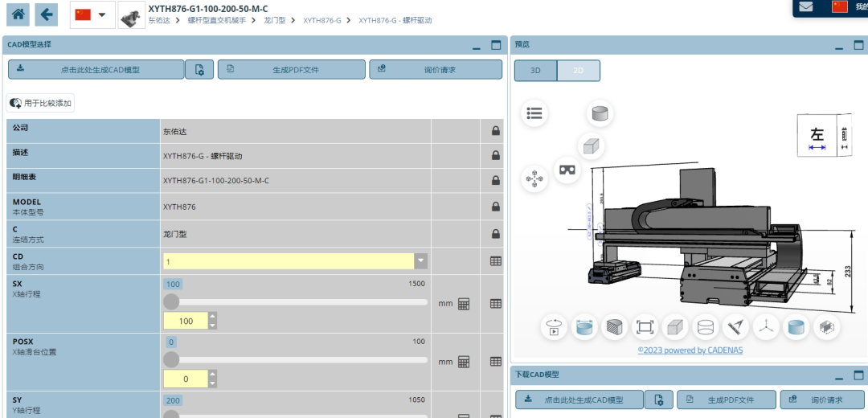Click the blue cylinder section icon in preview toolbar

click(x=584, y=327)
